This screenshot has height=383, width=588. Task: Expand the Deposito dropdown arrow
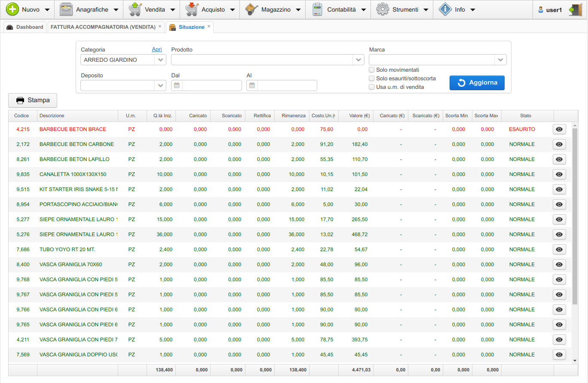161,85
